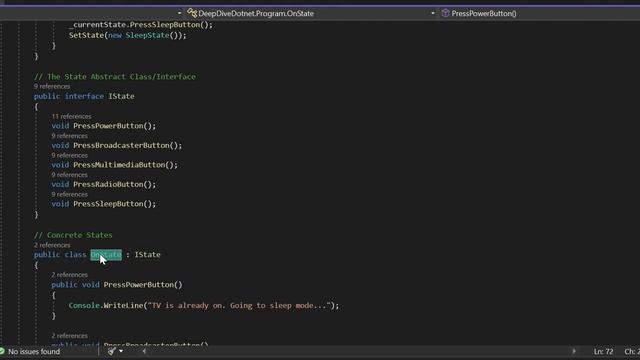Click the green No issues found check icon
This screenshot has height=360, width=640.
(x=2, y=351)
